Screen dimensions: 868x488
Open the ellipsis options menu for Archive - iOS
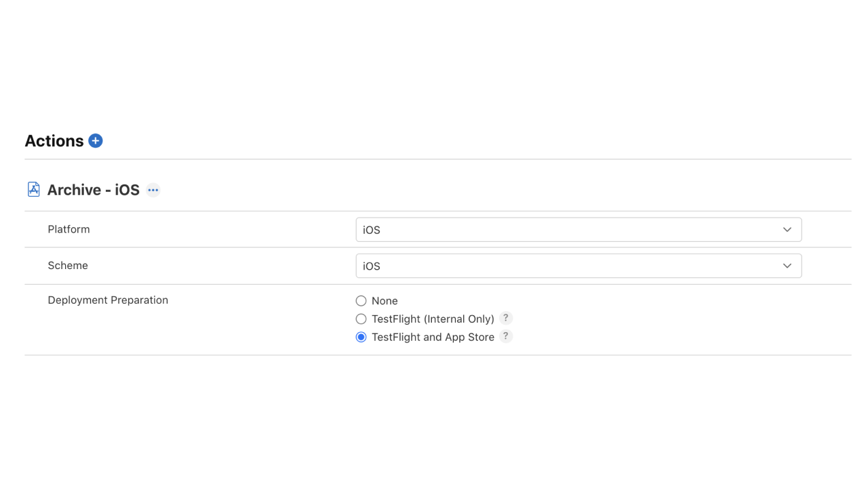click(153, 190)
